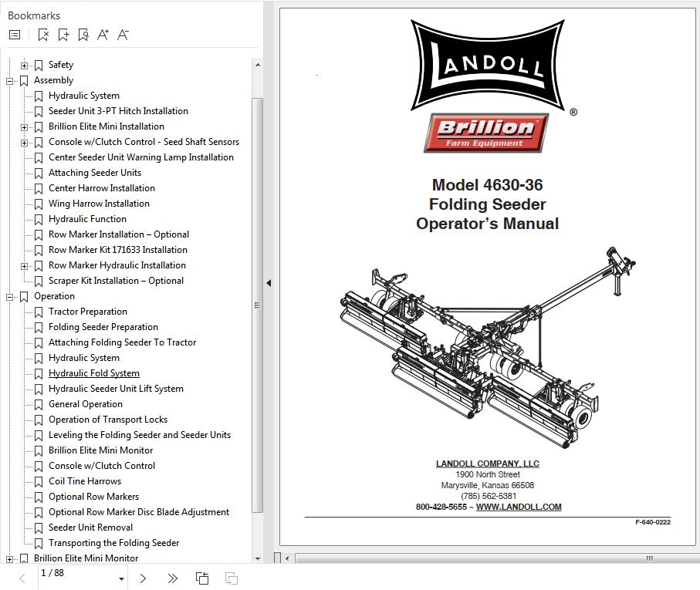Open Seeder Unit 3-PT Hitch Installation bookmark
The height and width of the screenshot is (590, 700).
point(118,111)
